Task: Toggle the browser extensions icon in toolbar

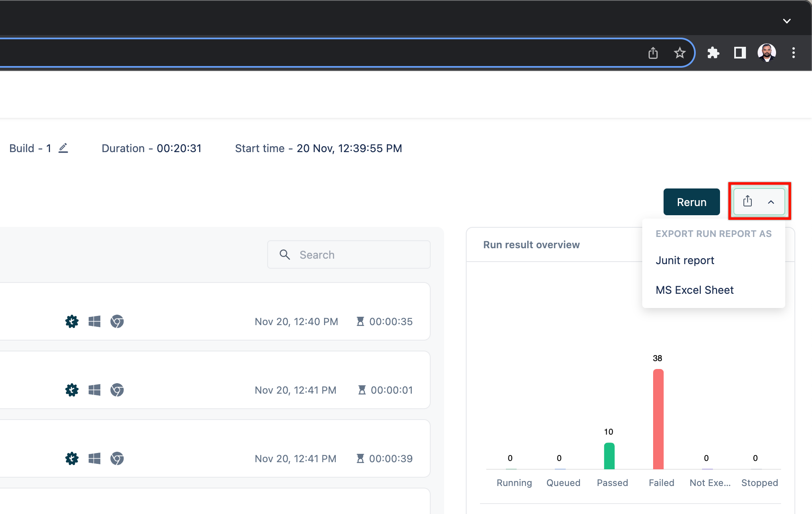Action: click(712, 52)
